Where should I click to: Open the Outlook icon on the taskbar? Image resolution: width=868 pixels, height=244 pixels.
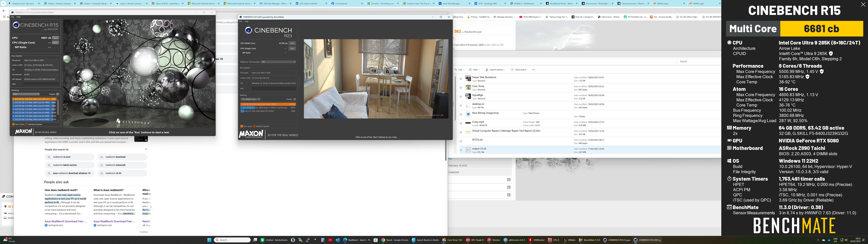click(x=338, y=240)
